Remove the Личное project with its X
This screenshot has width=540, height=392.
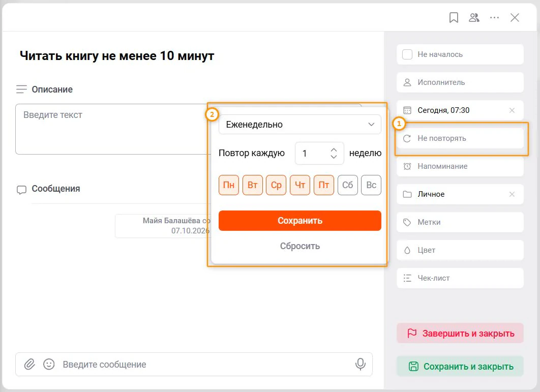tap(512, 194)
